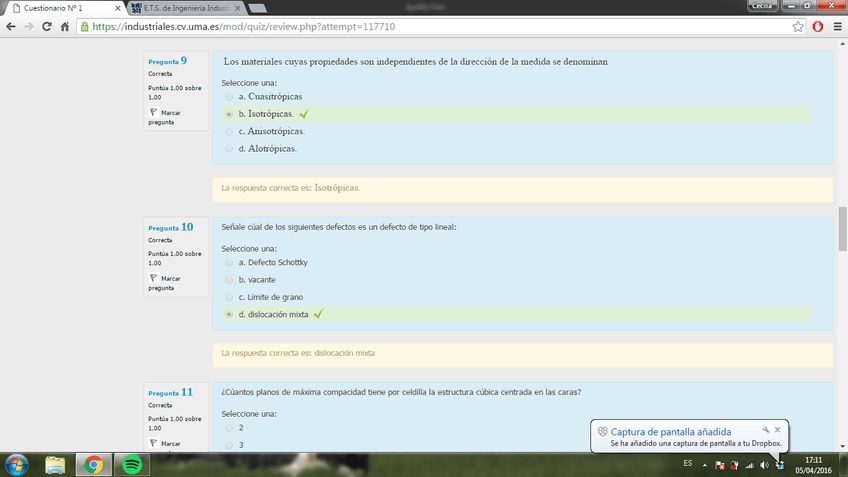848x477 pixels.
Task: Select option a. Cuasitrópicas
Action: coord(229,97)
